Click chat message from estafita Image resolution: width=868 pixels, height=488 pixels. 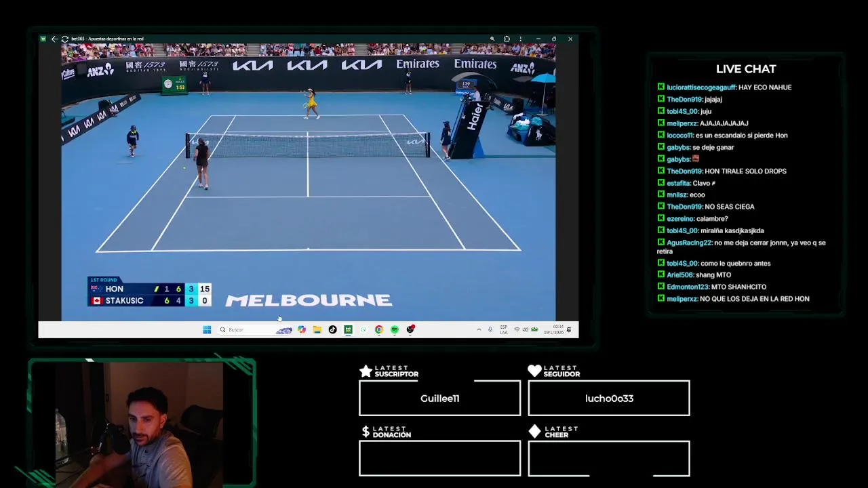click(704, 183)
